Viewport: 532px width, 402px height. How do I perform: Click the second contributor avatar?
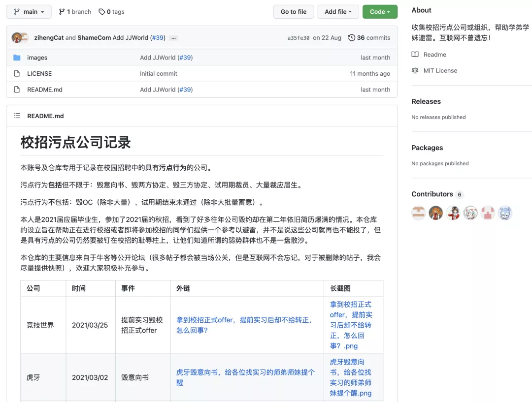pos(435,213)
